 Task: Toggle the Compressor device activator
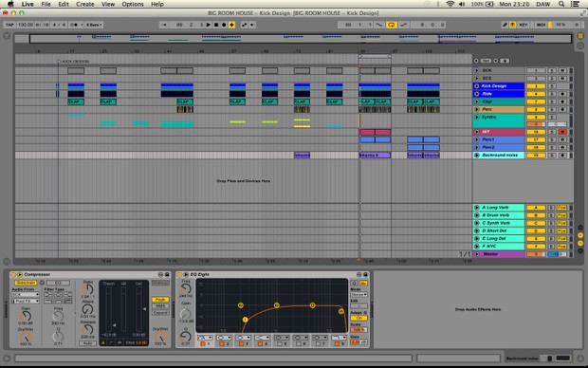click(12, 275)
